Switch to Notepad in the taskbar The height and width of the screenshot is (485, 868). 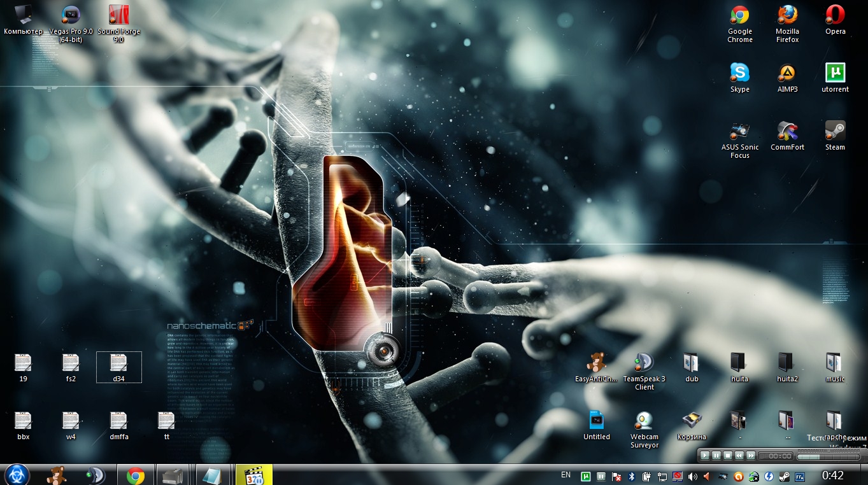click(211, 475)
